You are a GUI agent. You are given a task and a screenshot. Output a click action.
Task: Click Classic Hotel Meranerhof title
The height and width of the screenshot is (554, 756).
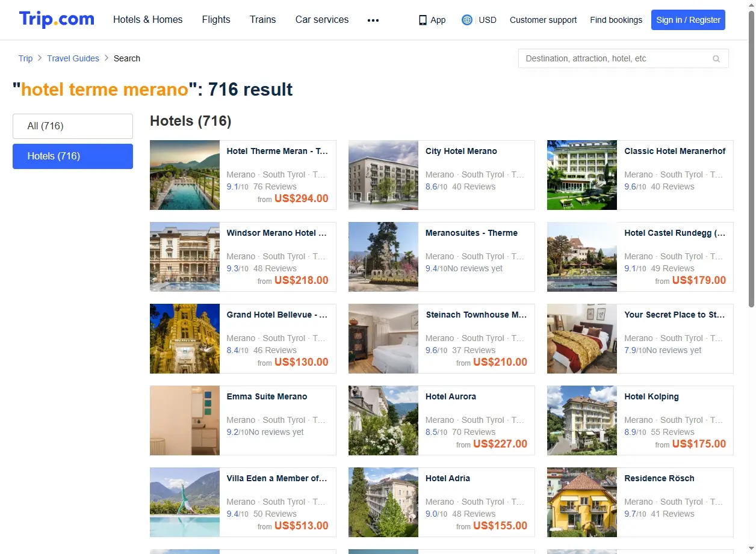tap(675, 152)
